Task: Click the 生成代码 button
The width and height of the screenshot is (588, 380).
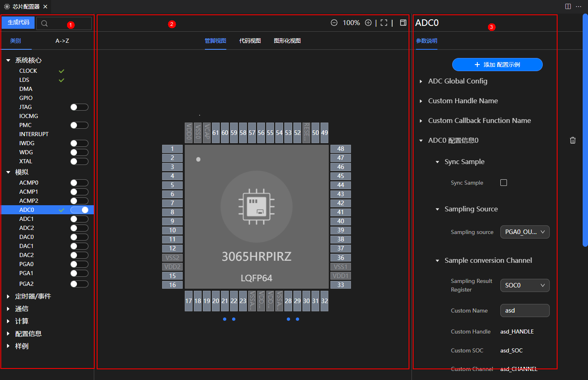Action: pos(18,22)
